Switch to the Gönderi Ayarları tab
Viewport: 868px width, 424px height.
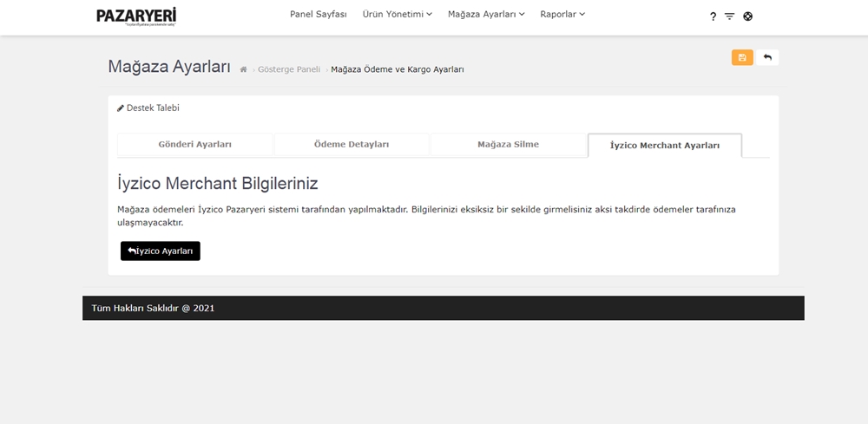[x=194, y=145]
